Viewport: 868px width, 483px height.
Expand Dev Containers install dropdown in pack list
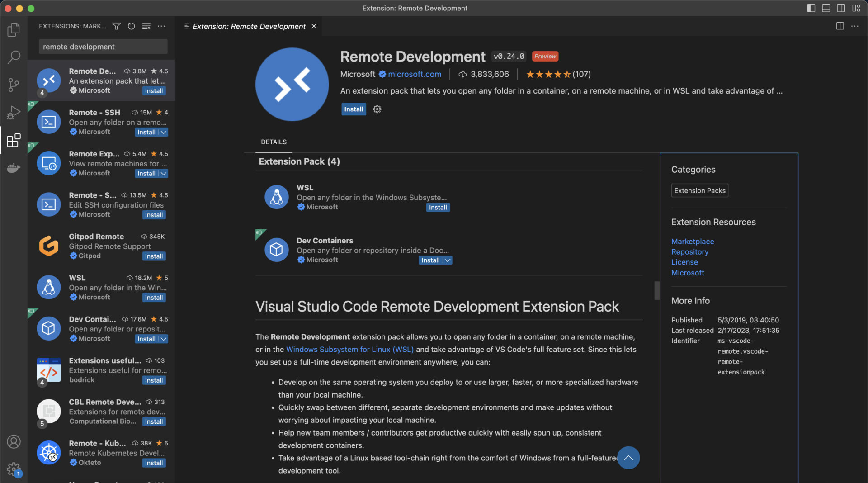[447, 260]
